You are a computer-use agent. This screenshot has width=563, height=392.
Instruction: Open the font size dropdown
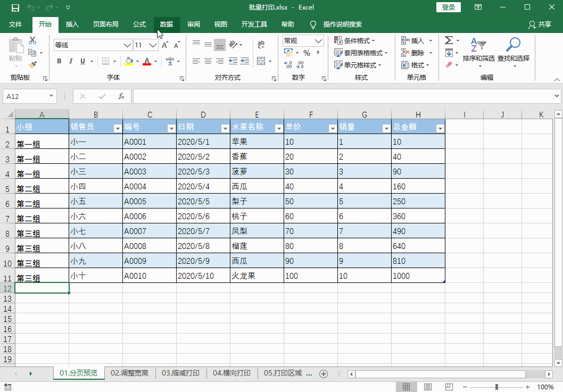click(x=153, y=45)
